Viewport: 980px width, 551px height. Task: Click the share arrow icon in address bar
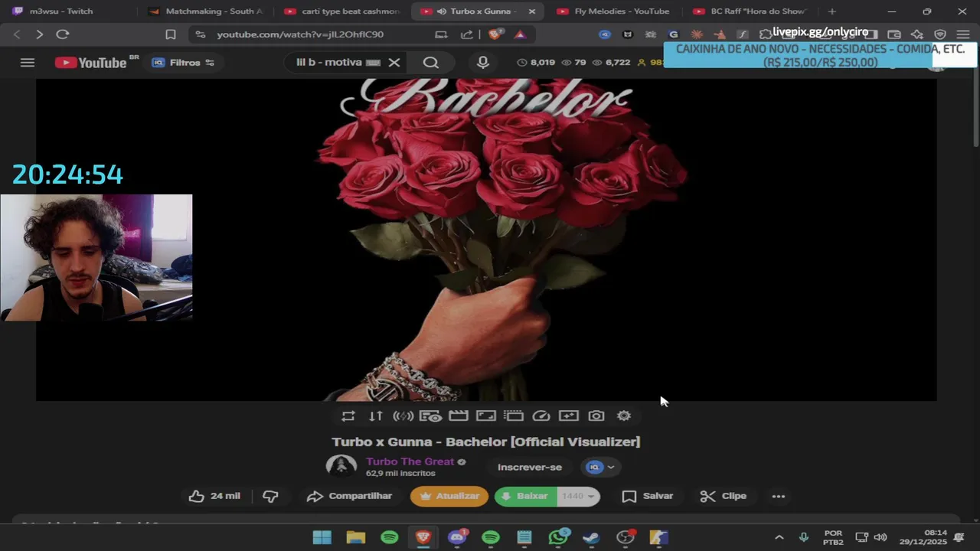tap(466, 34)
